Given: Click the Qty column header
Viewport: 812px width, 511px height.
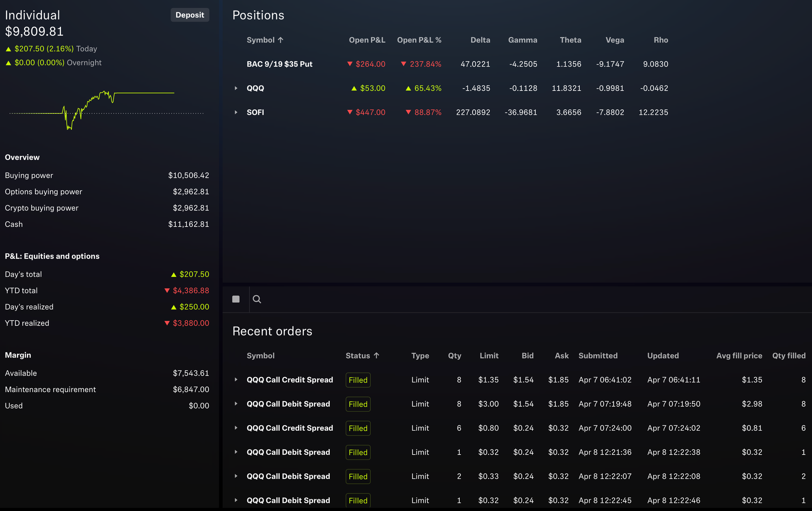Looking at the screenshot, I should tap(455, 356).
